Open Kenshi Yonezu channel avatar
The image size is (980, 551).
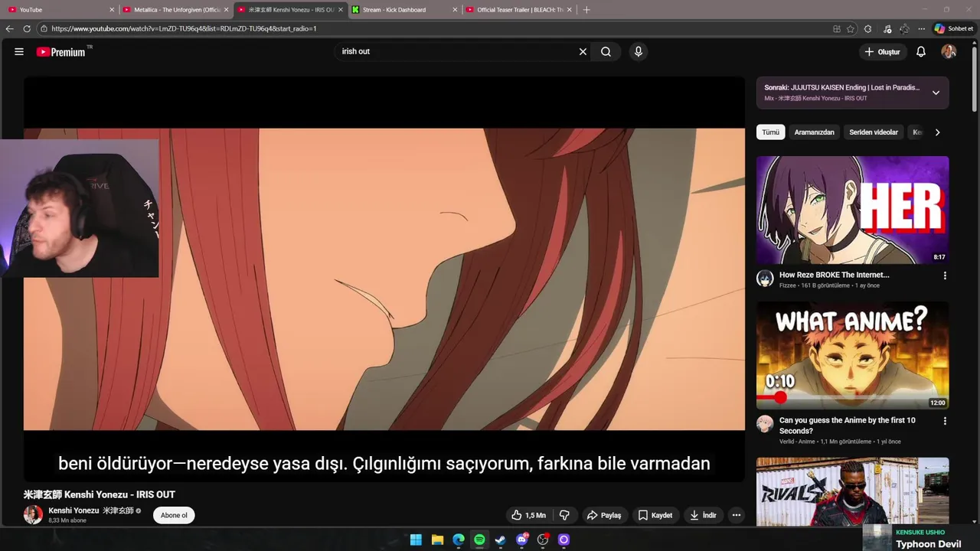click(33, 515)
